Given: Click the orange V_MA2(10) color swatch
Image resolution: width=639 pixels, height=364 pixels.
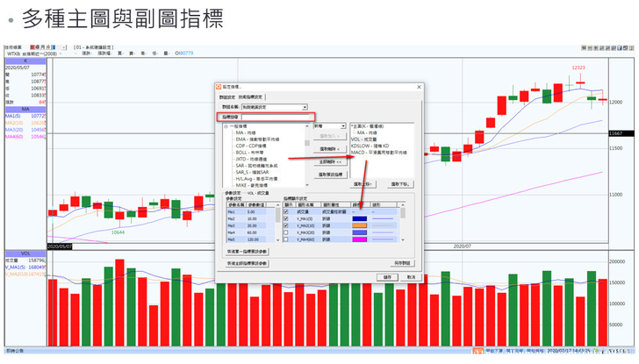Looking at the screenshot, I should pyautogui.click(x=358, y=225).
